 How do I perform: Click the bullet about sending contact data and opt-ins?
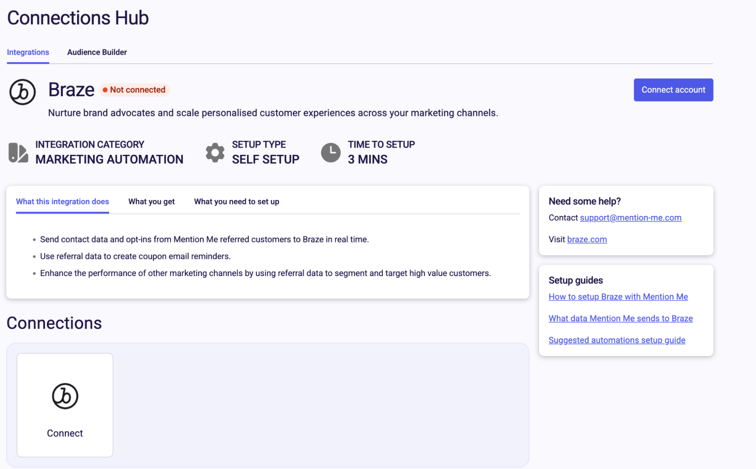(x=204, y=240)
